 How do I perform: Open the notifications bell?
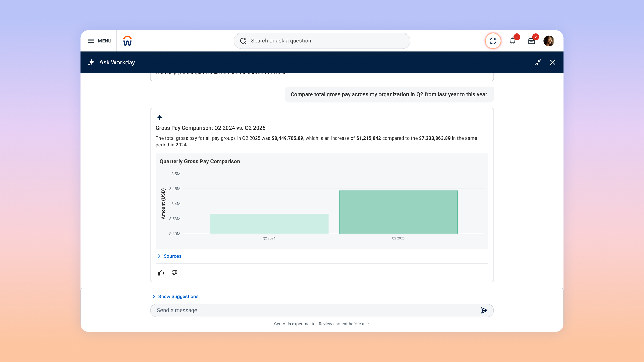(x=512, y=41)
